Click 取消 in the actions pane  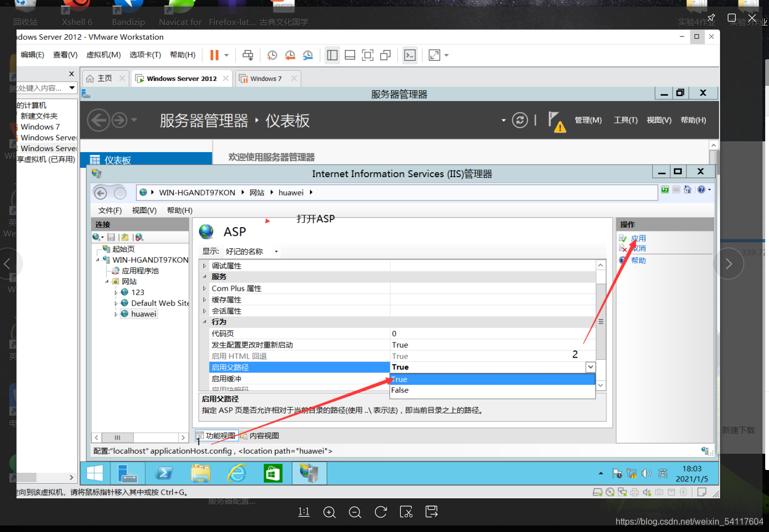[x=638, y=248]
